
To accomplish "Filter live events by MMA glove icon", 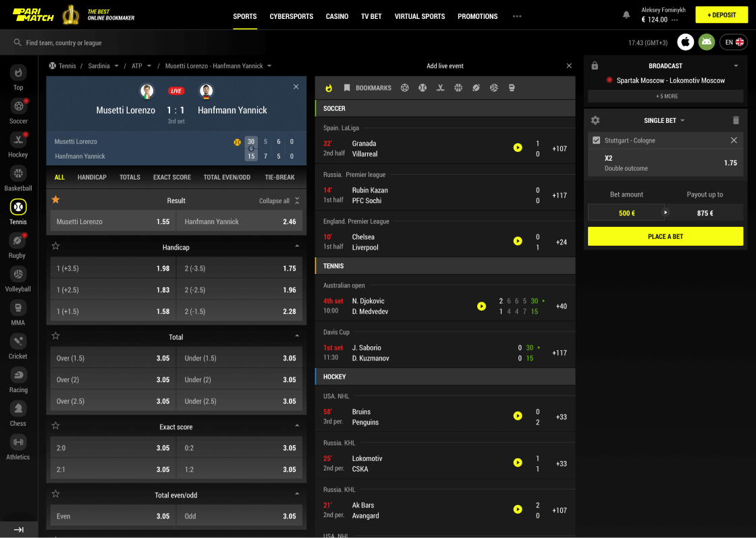I will pyautogui.click(x=512, y=88).
